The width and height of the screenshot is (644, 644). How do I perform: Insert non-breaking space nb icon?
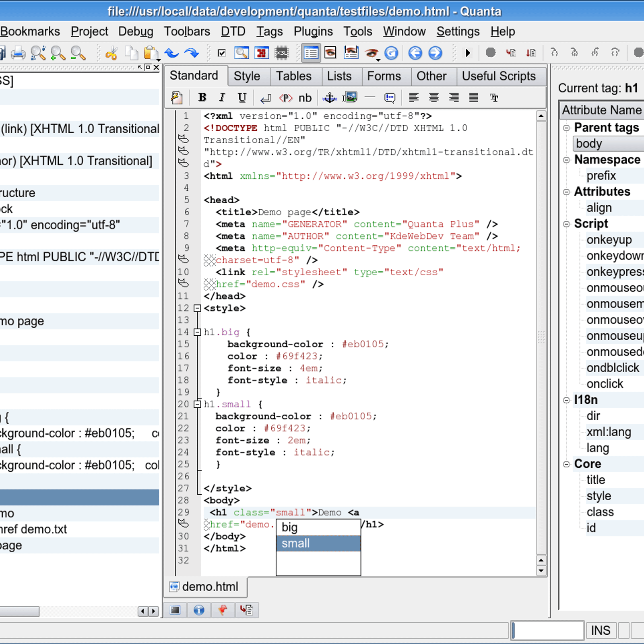click(x=305, y=98)
